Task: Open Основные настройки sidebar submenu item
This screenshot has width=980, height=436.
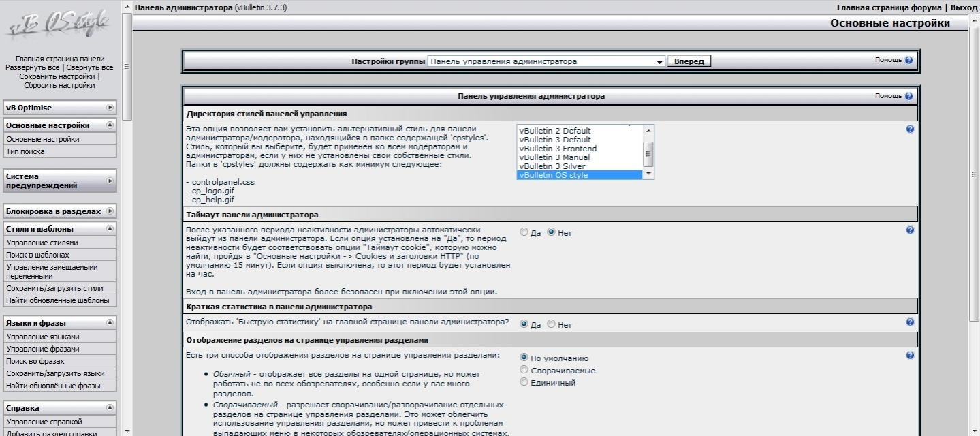Action: [x=43, y=139]
